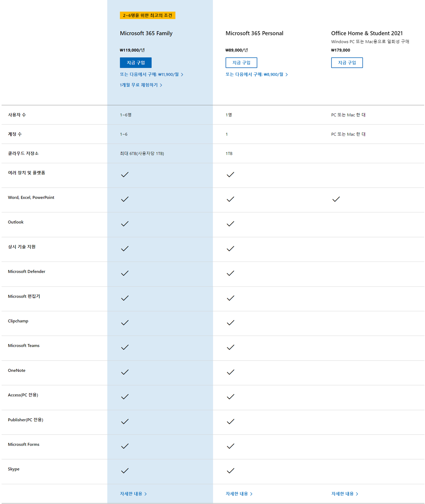Click the 계정 수 row label
425x504 pixels.
(x=15, y=134)
